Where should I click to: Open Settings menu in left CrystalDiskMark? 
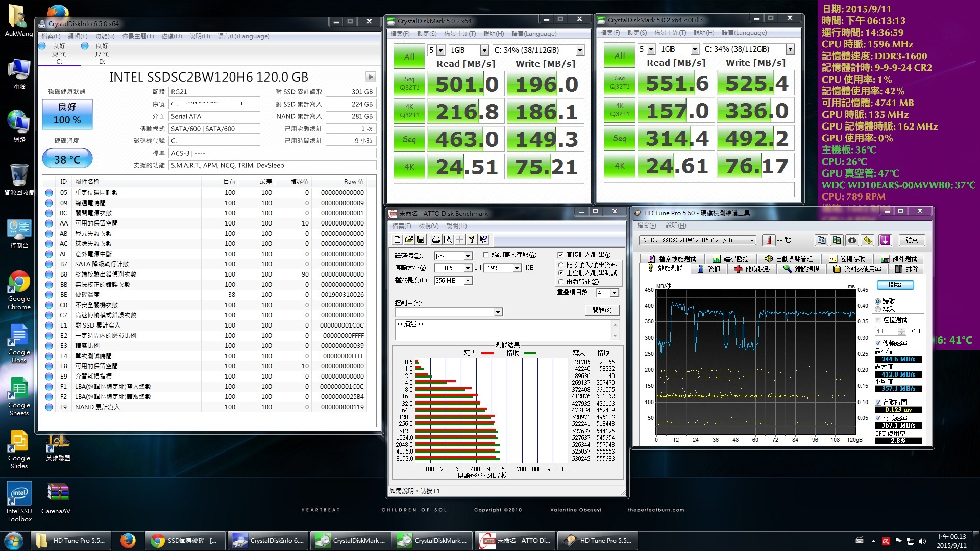point(426,34)
